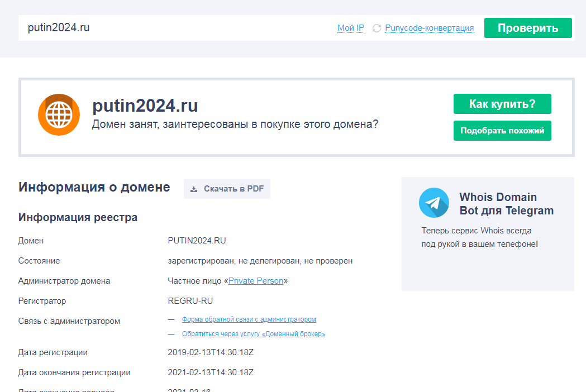Screen dimensions: 586x392
Task: Open the Private Person link
Action: pos(256,281)
